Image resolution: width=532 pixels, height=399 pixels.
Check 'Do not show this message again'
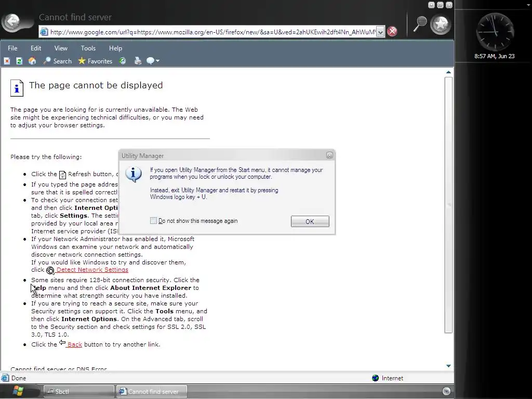coord(153,220)
